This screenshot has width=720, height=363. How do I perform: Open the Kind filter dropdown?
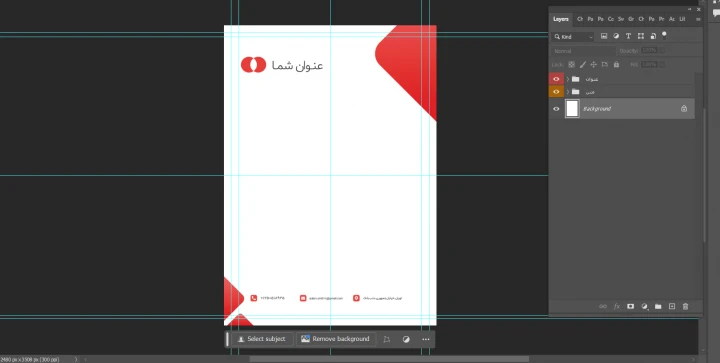coord(574,37)
